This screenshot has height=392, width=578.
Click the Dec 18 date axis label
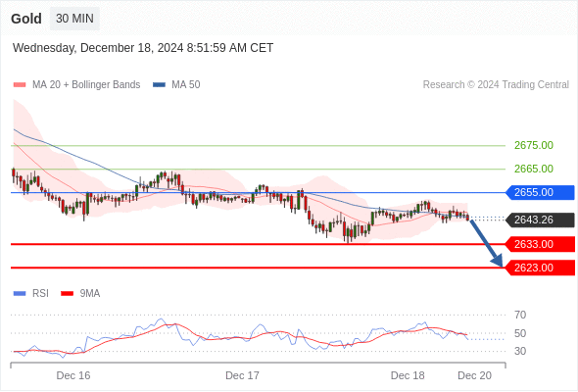pos(408,375)
